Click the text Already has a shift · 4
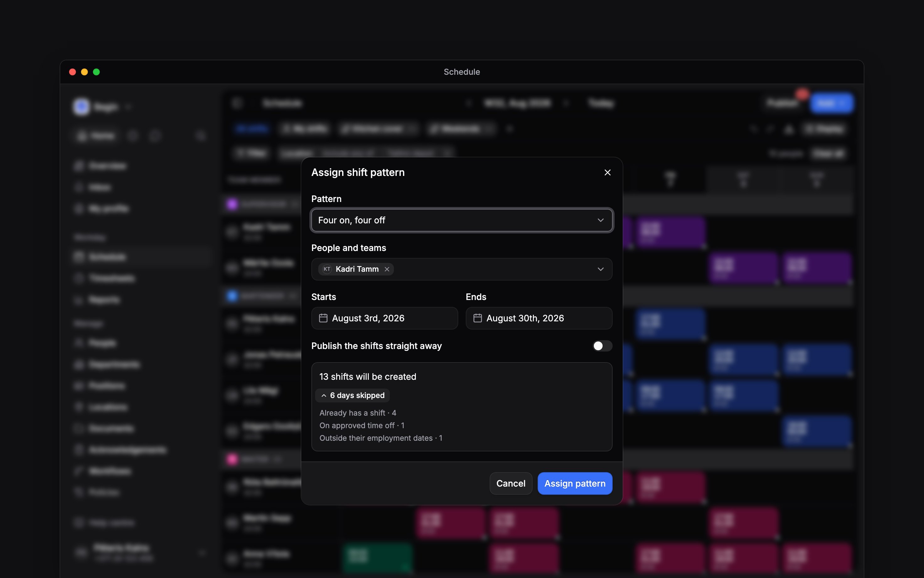The image size is (924, 578). [x=358, y=413]
